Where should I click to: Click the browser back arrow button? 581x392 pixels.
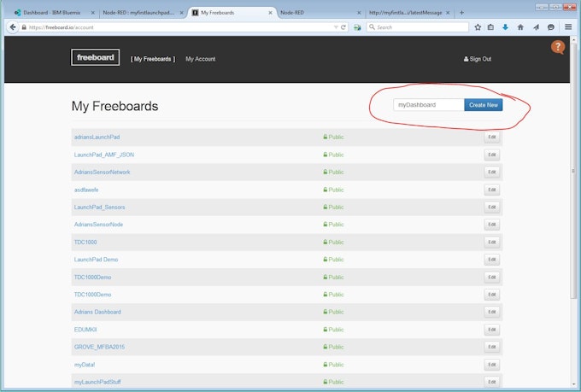coord(12,27)
